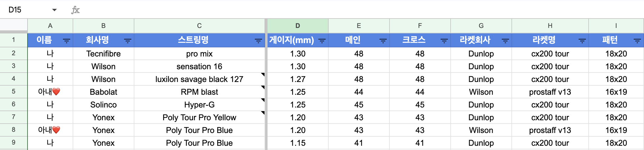Select row 6 header
Screen dimensions: 644x150
[14, 104]
